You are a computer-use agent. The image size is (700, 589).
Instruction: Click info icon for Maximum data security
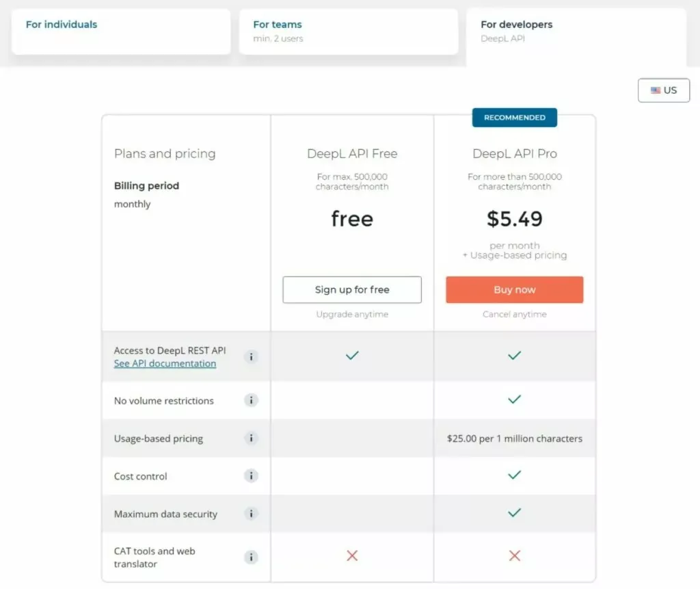(x=252, y=514)
